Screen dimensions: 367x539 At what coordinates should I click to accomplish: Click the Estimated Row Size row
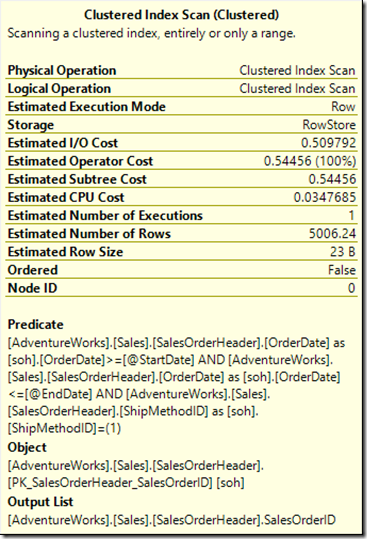point(181,252)
